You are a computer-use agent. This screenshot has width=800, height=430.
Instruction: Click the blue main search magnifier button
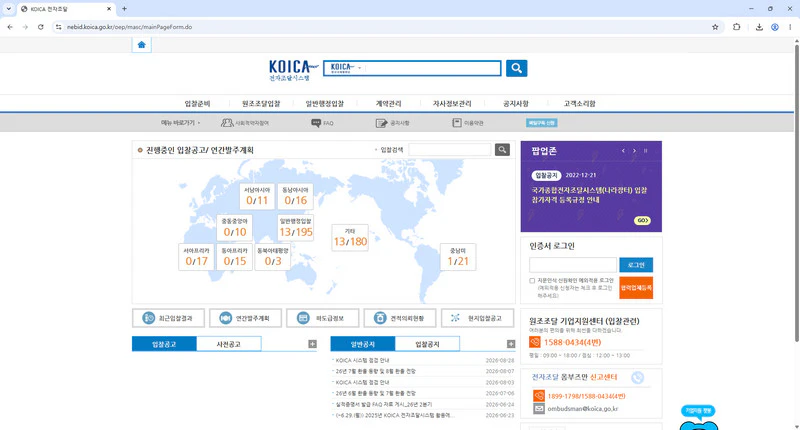tap(516, 68)
